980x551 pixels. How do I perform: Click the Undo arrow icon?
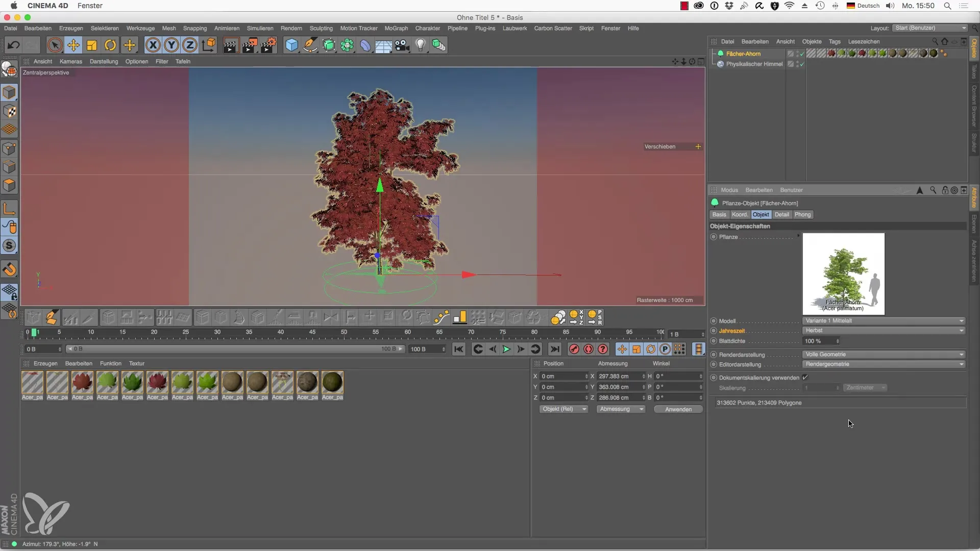13,45
